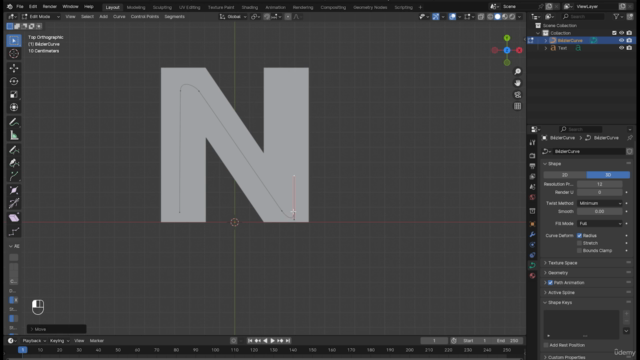The height and width of the screenshot is (360, 640).
Task: Open the Playback timeline menu
Action: point(34,341)
